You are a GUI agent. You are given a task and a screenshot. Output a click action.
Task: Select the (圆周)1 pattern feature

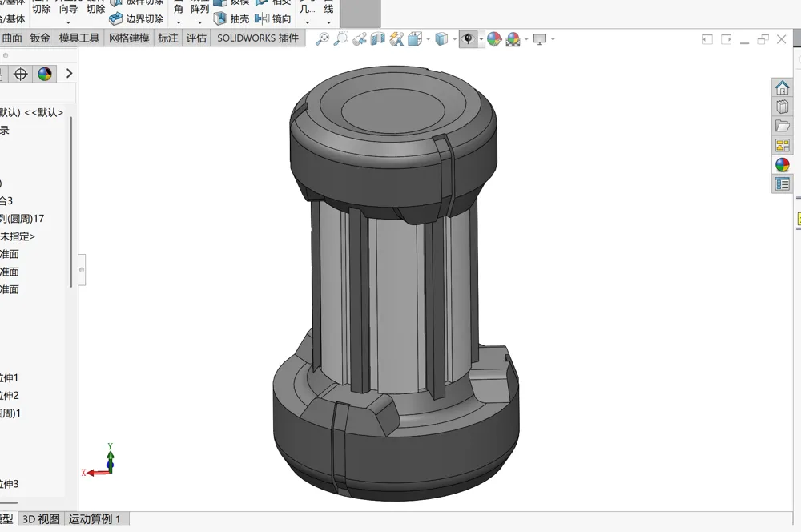[x=10, y=413]
